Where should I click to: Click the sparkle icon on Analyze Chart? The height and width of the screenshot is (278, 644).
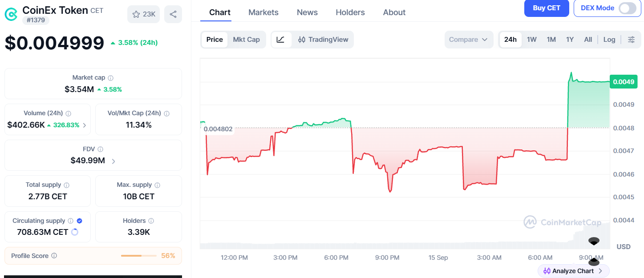pos(547,271)
